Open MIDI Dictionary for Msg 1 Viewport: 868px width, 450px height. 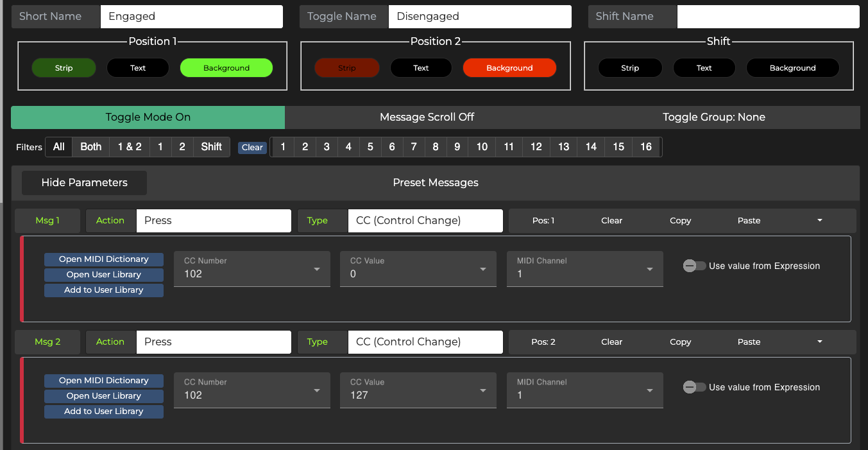point(104,259)
